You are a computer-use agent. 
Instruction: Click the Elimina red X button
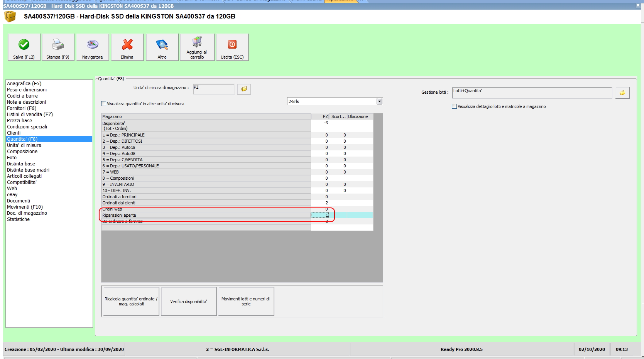127,47
